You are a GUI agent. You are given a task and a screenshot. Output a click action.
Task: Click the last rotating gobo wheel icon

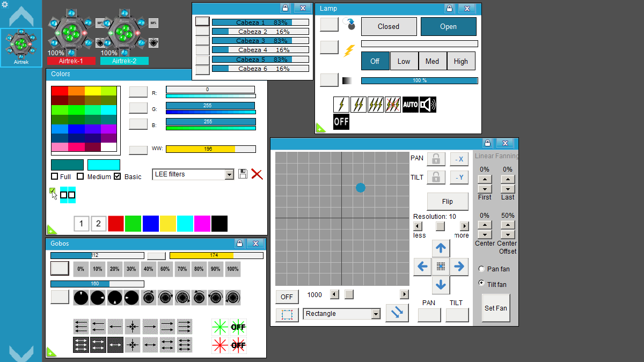[233, 298]
